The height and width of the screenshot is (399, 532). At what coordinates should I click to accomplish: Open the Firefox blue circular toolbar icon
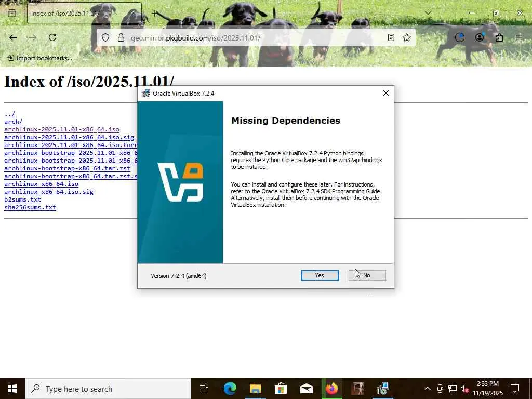point(460,37)
